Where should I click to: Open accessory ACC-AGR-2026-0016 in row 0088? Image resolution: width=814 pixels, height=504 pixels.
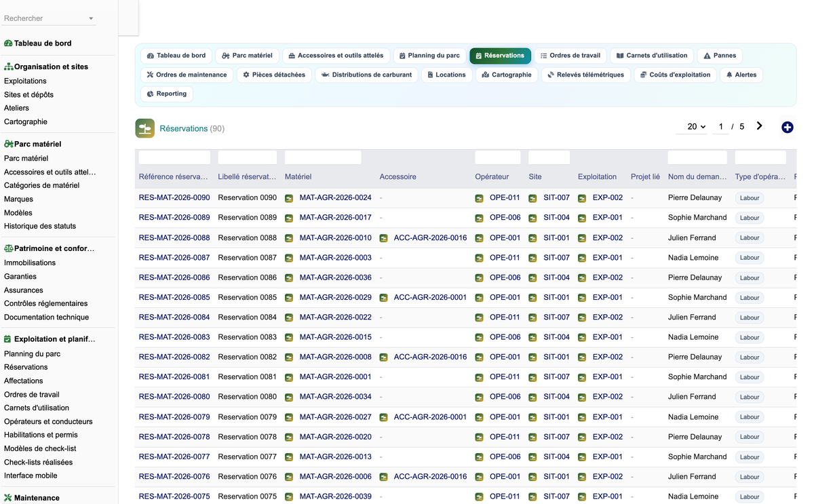[x=430, y=238]
